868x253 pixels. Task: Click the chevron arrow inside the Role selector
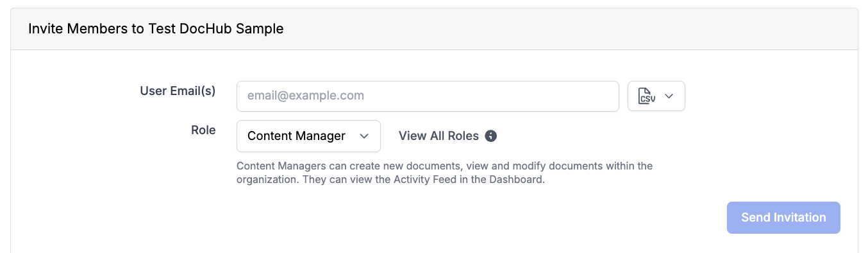pyautogui.click(x=364, y=135)
